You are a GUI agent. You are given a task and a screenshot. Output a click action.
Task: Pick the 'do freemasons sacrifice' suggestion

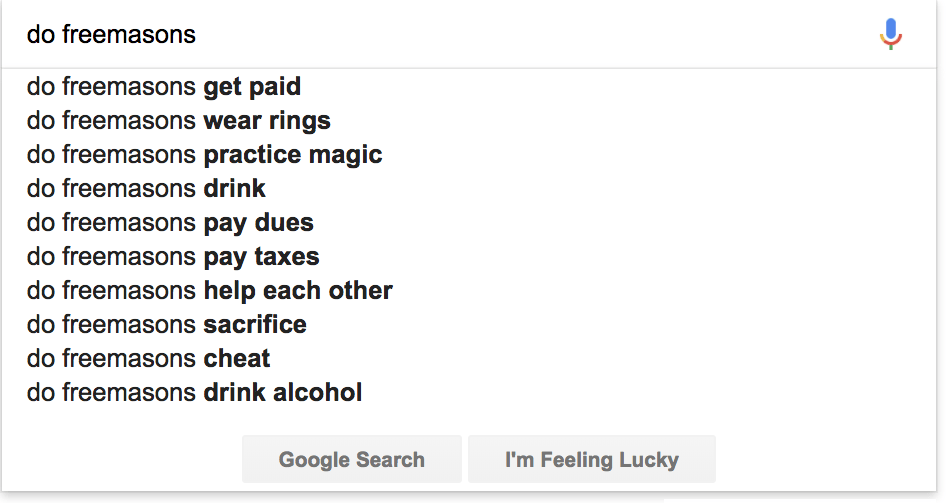(469, 324)
